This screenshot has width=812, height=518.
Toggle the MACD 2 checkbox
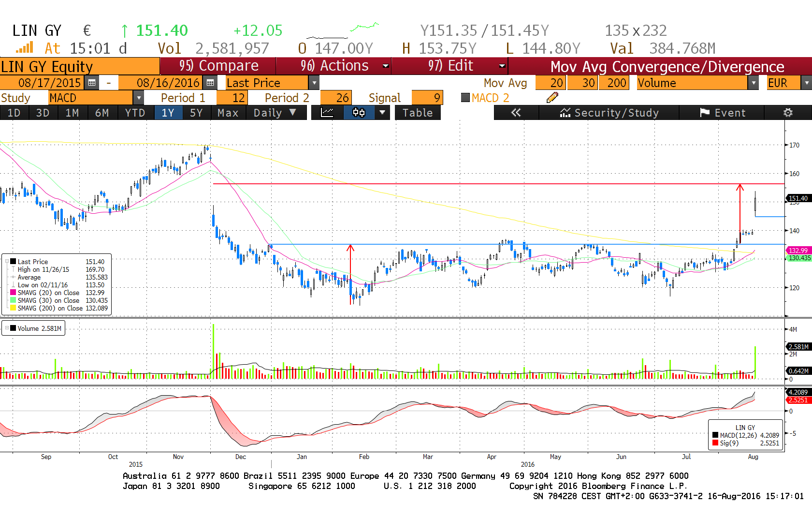[465, 98]
